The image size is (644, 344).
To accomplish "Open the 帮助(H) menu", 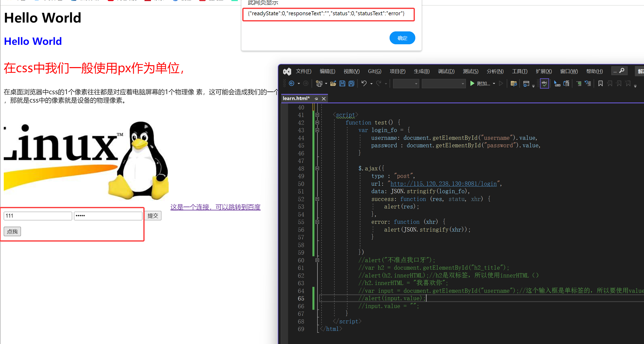I will tap(594, 71).
